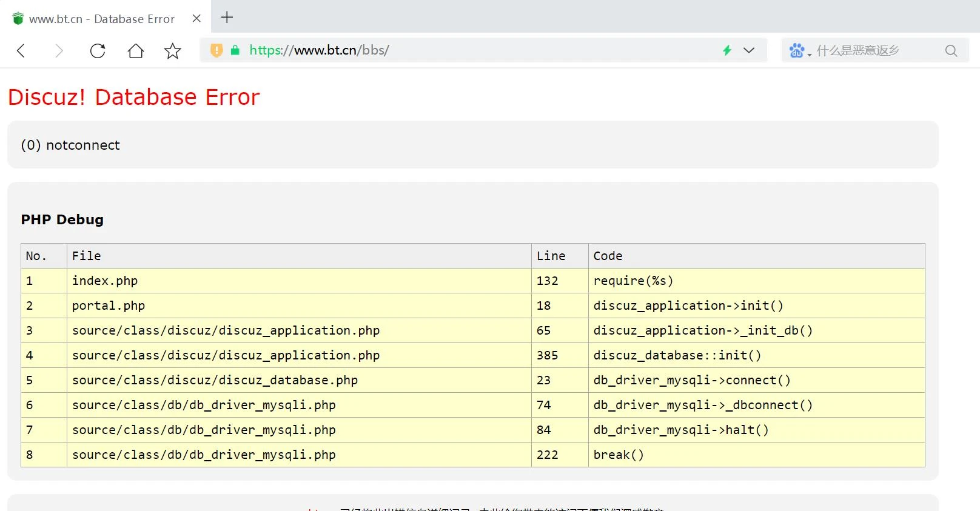Select the db_driver_mysqli->connect() code cell
The height and width of the screenshot is (511, 980).
click(x=756, y=380)
